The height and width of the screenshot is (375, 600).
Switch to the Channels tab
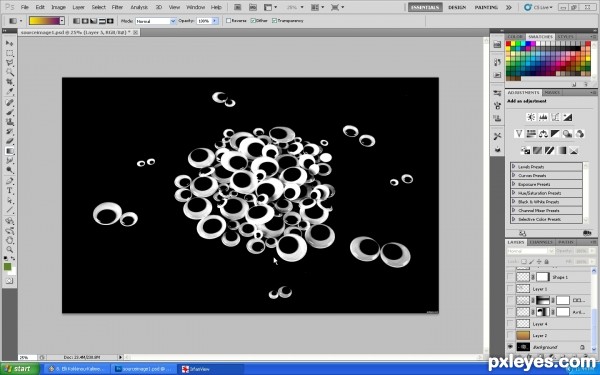(541, 242)
